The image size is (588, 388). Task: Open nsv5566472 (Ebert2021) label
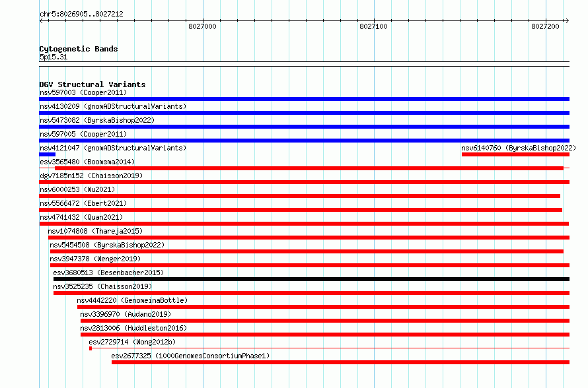click(x=83, y=203)
